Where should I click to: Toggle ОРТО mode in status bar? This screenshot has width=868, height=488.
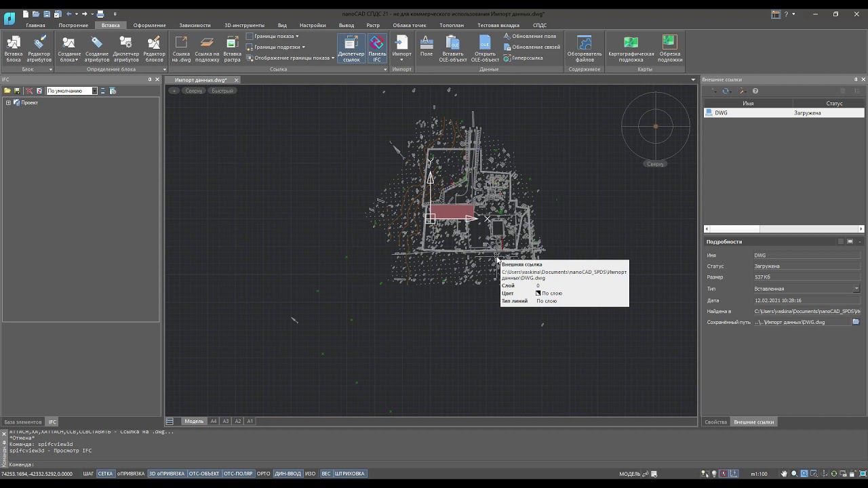264,474
